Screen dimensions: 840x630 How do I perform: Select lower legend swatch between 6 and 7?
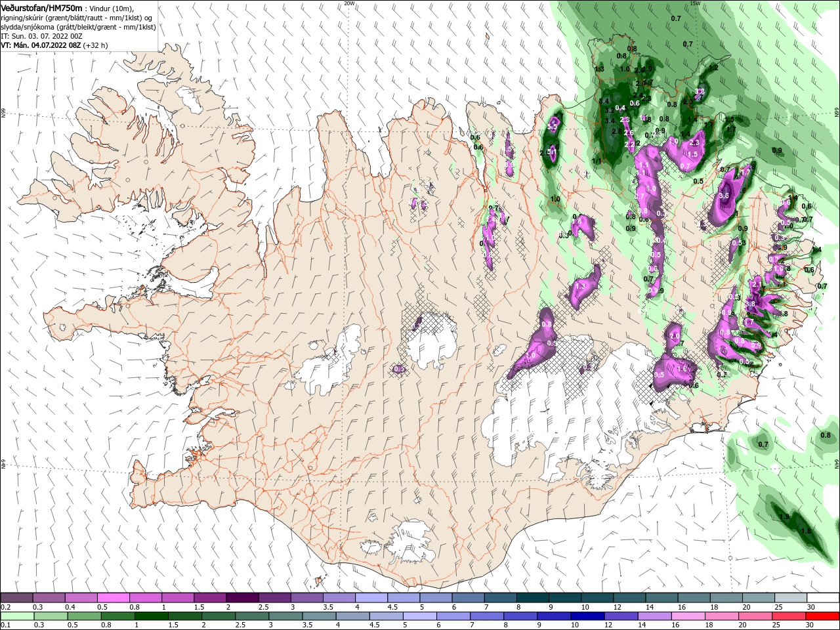point(453,616)
